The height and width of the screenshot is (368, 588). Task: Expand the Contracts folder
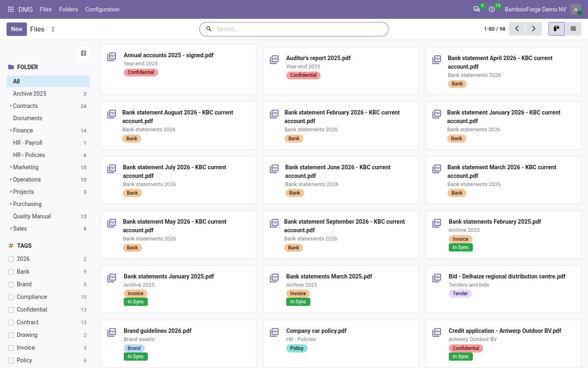[11, 106]
